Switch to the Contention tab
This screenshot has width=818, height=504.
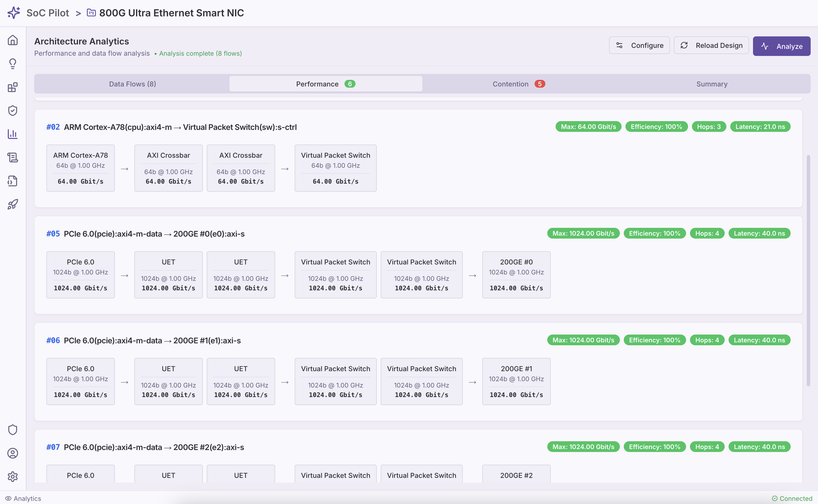point(518,84)
